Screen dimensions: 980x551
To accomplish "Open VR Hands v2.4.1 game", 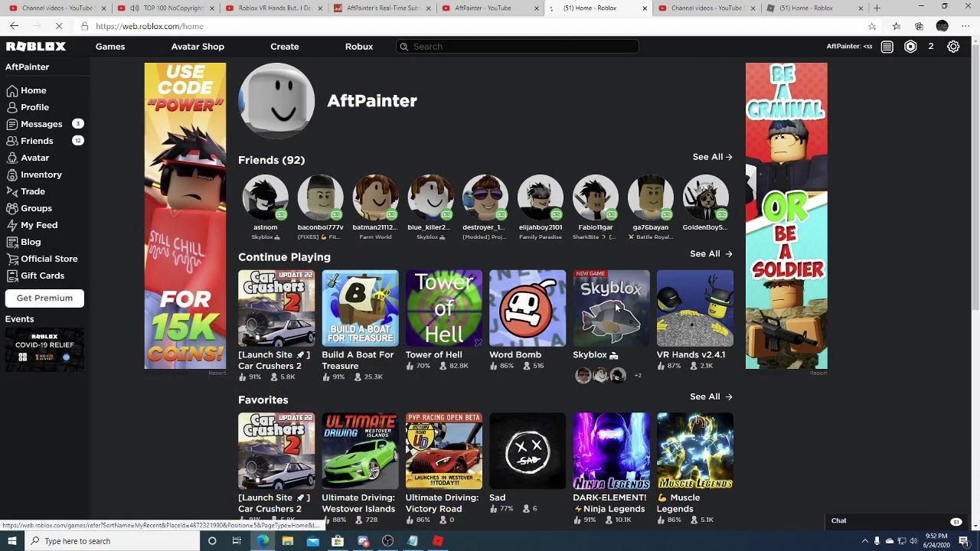I will (695, 308).
